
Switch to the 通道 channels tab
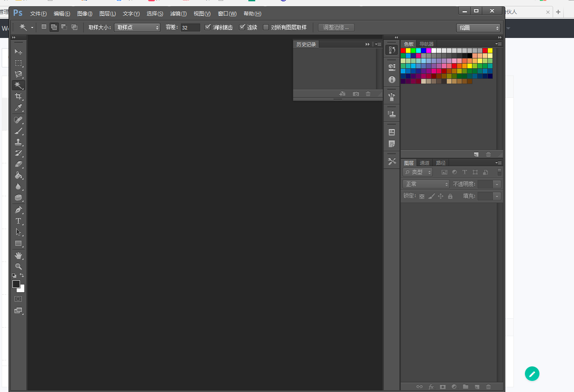(424, 163)
